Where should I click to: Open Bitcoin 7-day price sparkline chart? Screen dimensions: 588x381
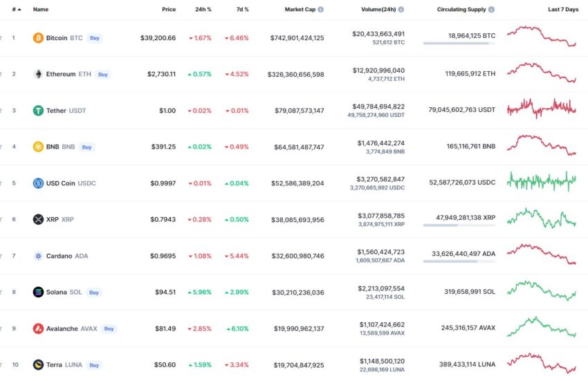542,37
